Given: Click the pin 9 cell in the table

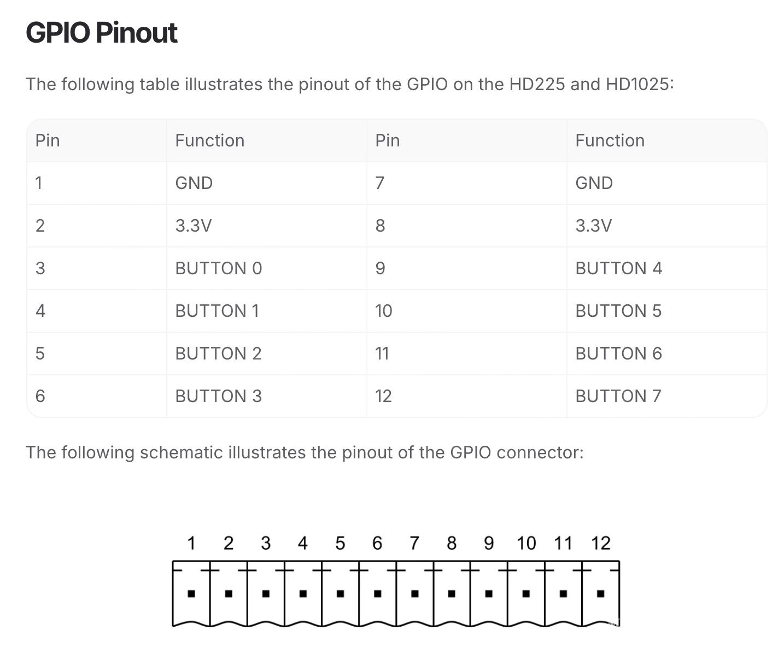Looking at the screenshot, I should 381,268.
